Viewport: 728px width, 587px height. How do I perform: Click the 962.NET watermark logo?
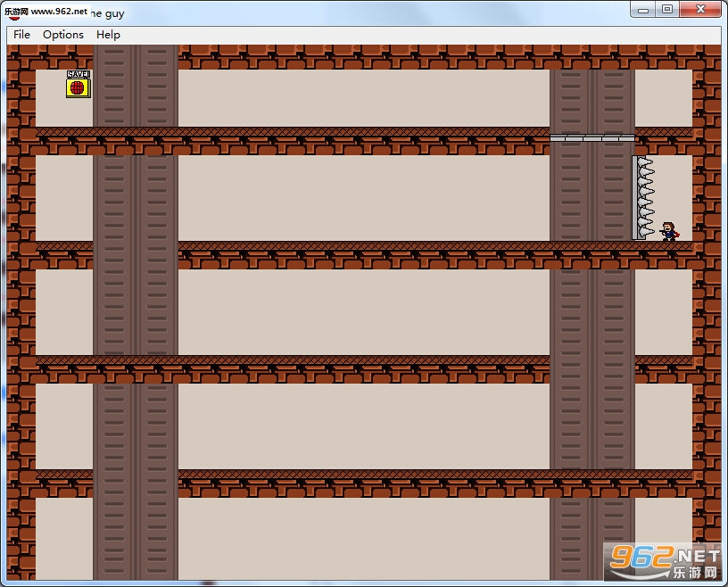pos(665,562)
